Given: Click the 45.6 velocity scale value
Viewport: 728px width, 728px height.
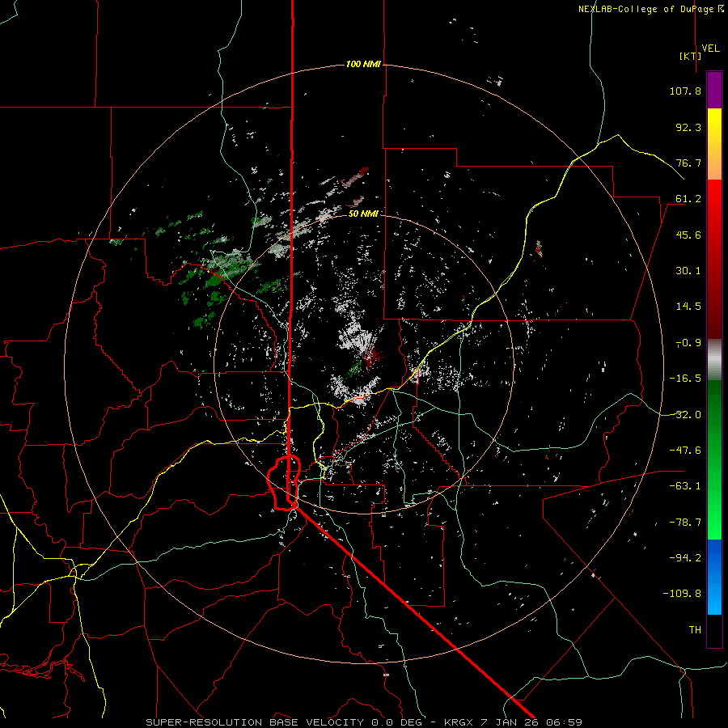Looking at the screenshot, I should (x=688, y=235).
